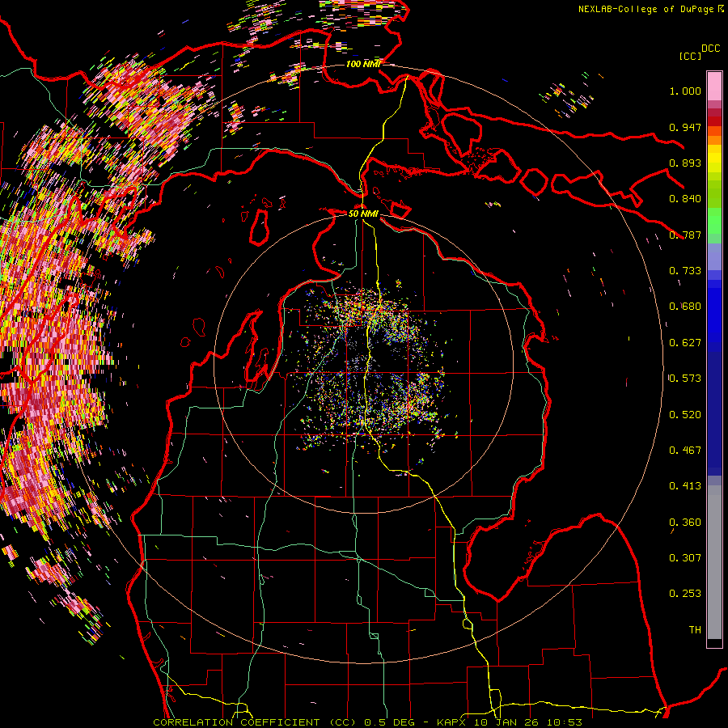Click the 0.360 scale value
This screenshot has width=728, height=728.
(x=685, y=523)
